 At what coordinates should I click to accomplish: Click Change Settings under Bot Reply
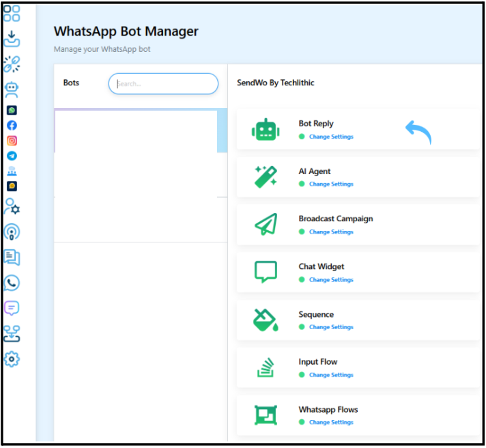click(331, 137)
